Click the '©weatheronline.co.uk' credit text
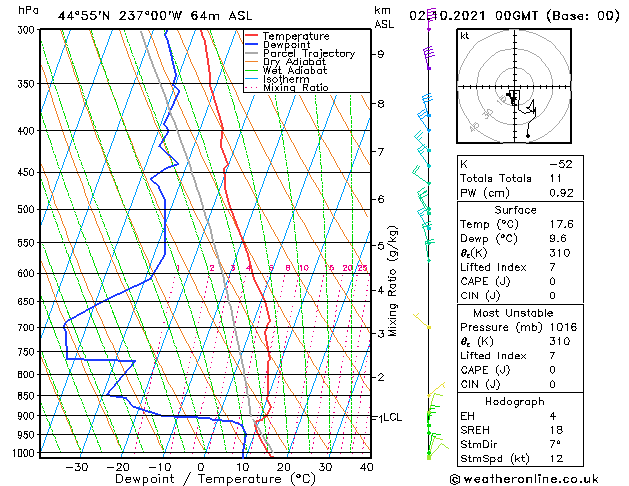 click(524, 479)
